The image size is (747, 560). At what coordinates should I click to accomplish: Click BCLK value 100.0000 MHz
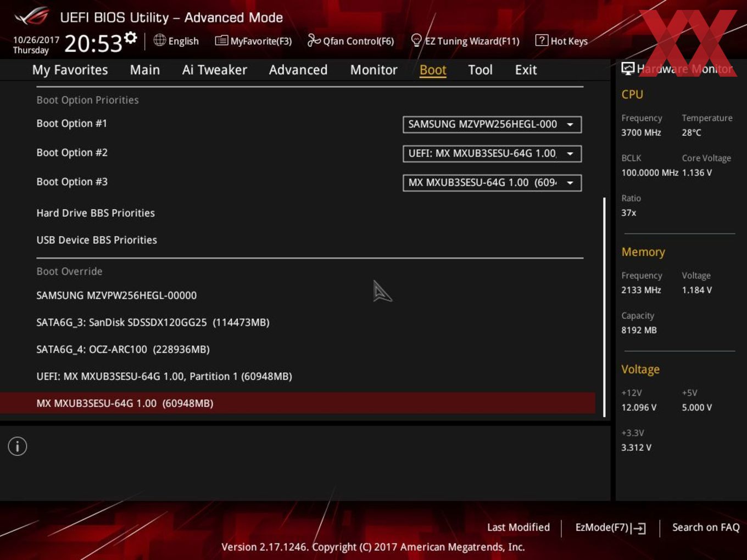click(x=650, y=172)
